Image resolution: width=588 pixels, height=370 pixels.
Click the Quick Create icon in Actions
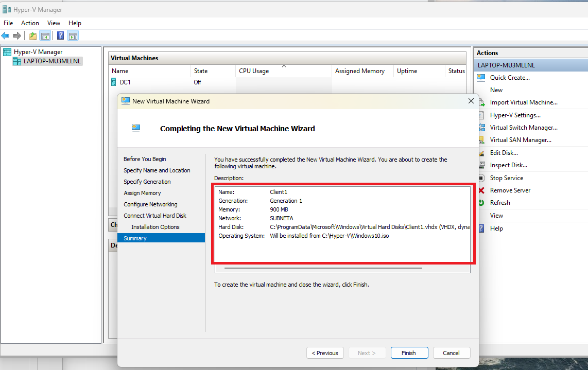pos(481,78)
